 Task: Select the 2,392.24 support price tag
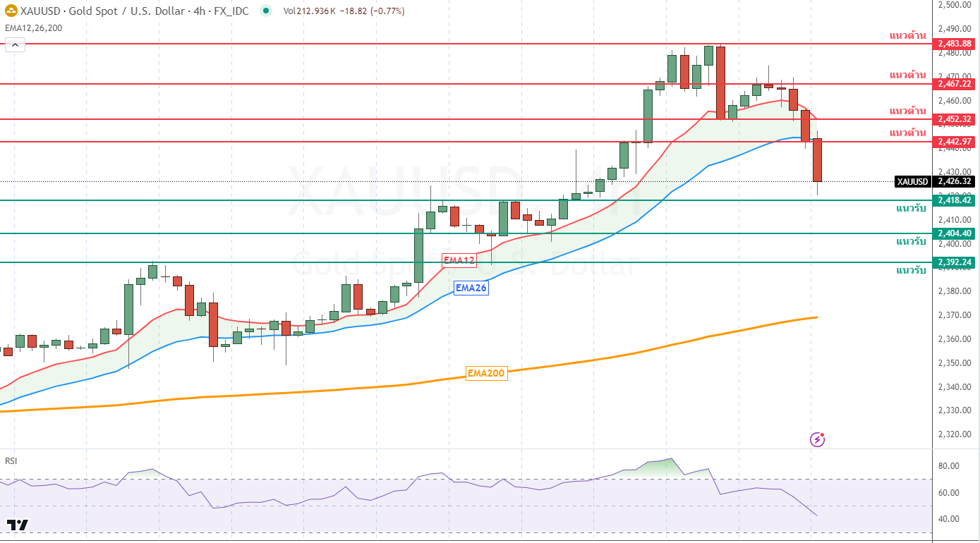(955, 262)
